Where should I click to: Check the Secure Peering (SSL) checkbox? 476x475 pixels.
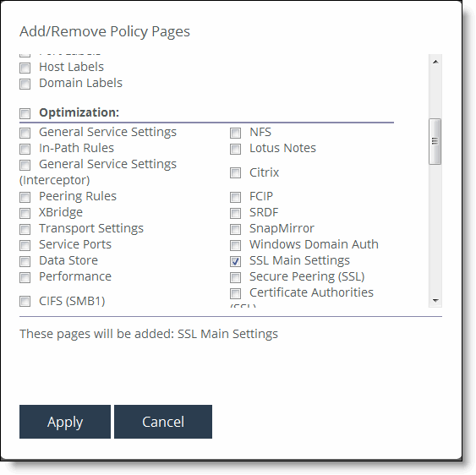pos(235,277)
